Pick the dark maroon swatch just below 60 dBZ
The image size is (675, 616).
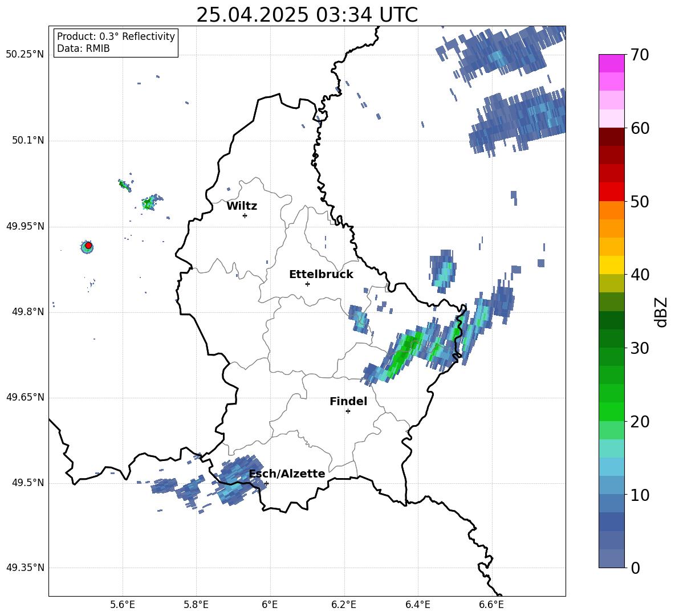(612, 137)
